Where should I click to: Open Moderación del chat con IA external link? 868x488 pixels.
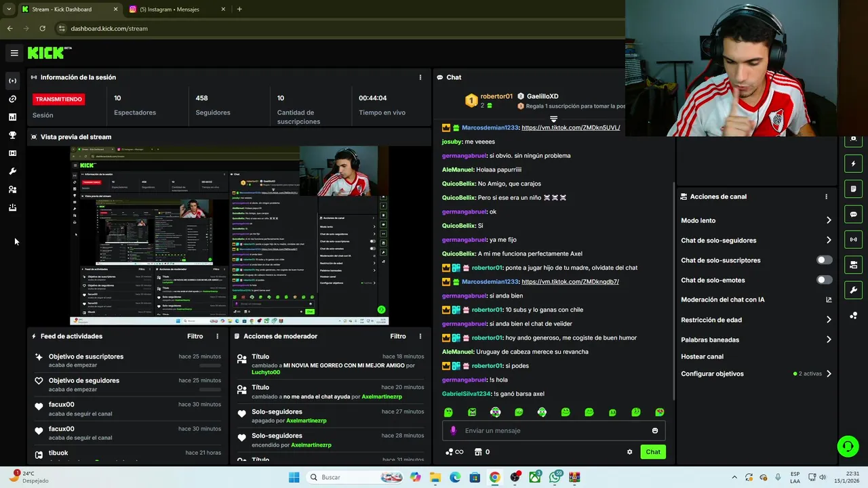pyautogui.click(x=829, y=300)
